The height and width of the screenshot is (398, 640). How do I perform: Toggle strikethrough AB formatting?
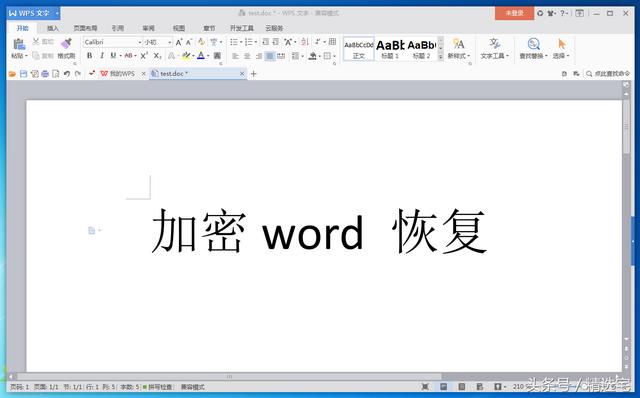pos(128,56)
